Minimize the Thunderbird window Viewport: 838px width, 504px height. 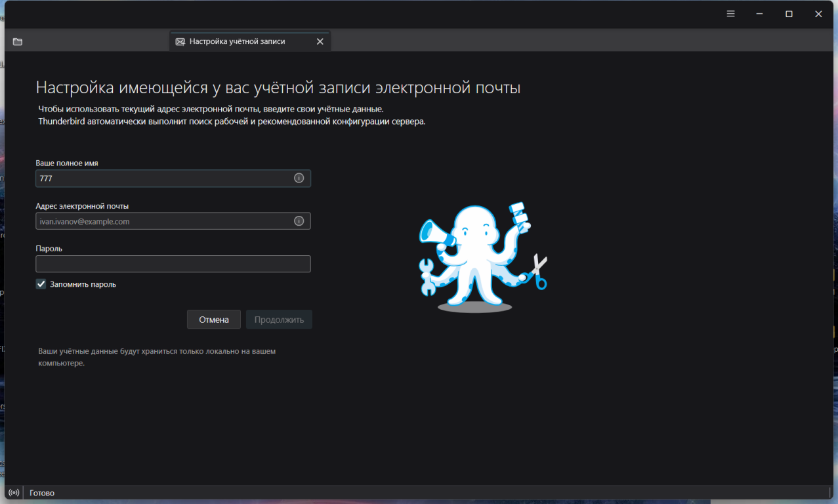coord(759,14)
